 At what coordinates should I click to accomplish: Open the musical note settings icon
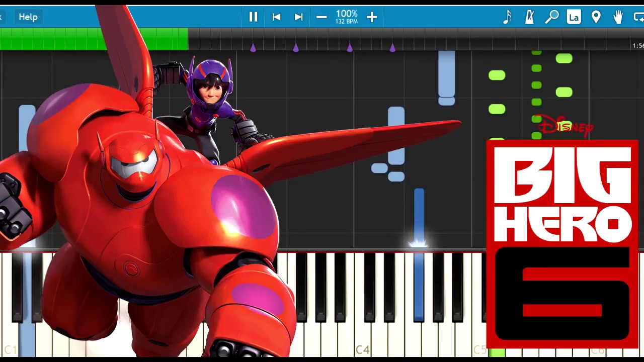pos(507,17)
